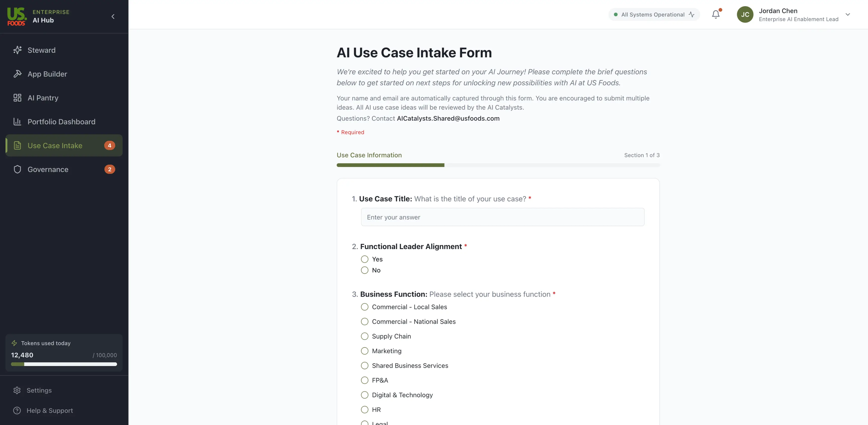Image resolution: width=868 pixels, height=425 pixels.
Task: Select Digital & Technology business function
Action: pyautogui.click(x=365, y=395)
